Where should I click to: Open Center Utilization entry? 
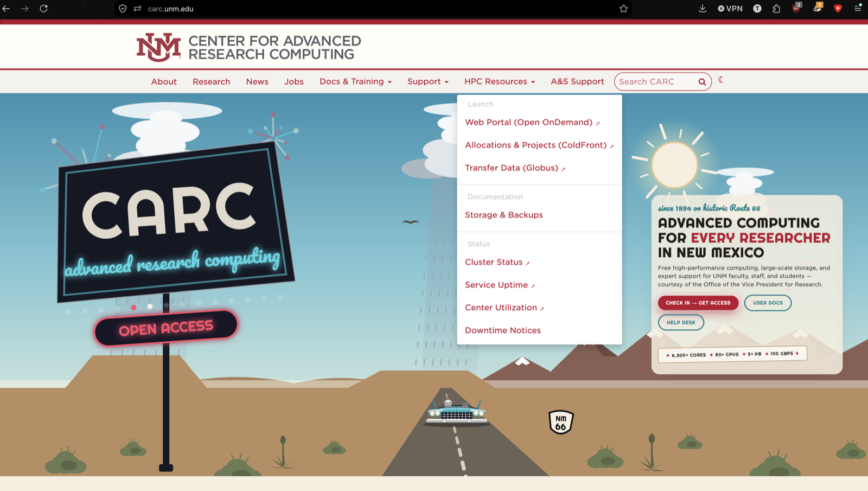click(504, 308)
